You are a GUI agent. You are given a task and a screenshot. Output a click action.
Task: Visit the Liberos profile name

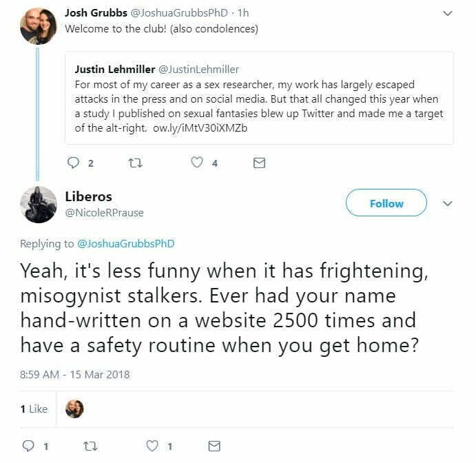pyautogui.click(x=89, y=197)
